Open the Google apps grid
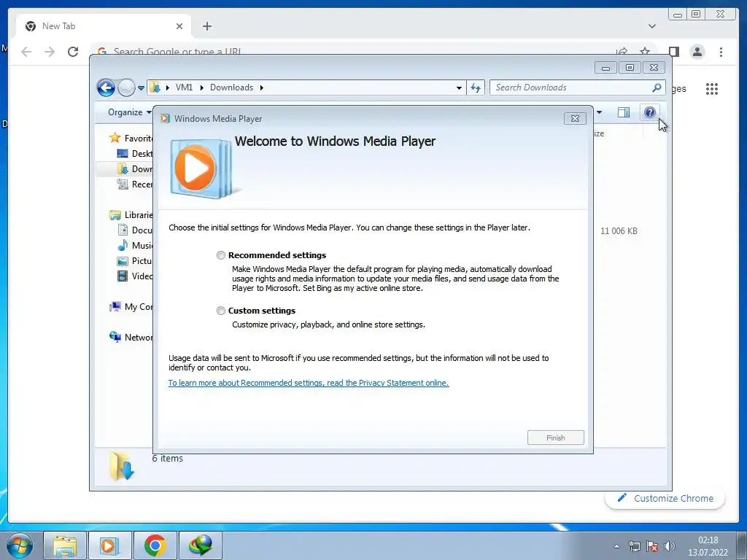The image size is (747, 560). click(x=712, y=89)
